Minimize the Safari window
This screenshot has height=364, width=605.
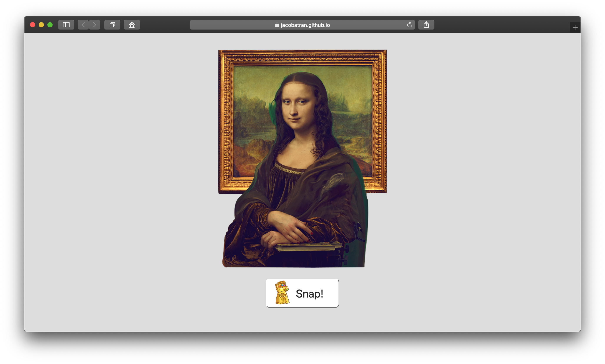41,25
